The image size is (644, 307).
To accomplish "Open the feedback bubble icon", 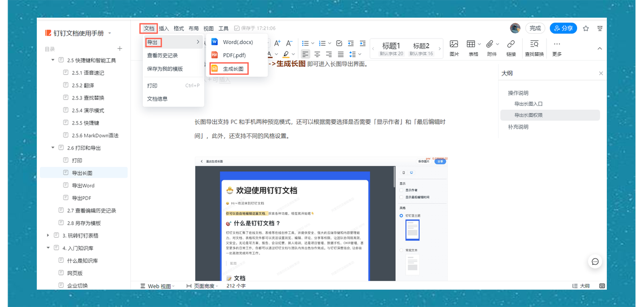I will coord(595,261).
